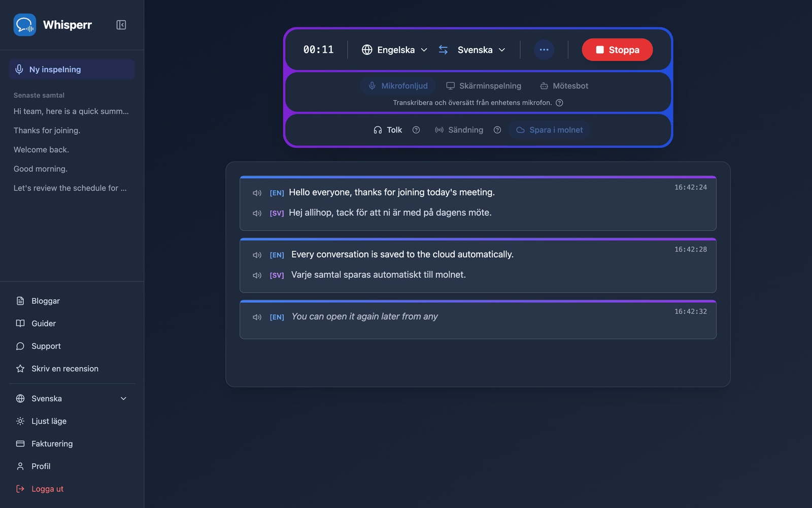Viewport: 812px width, 508px height.
Task: Select the Skärminspelning tab
Action: (484, 86)
